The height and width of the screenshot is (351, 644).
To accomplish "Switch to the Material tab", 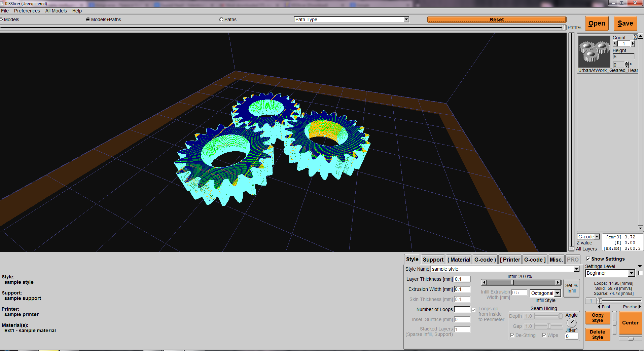I will pyautogui.click(x=459, y=260).
